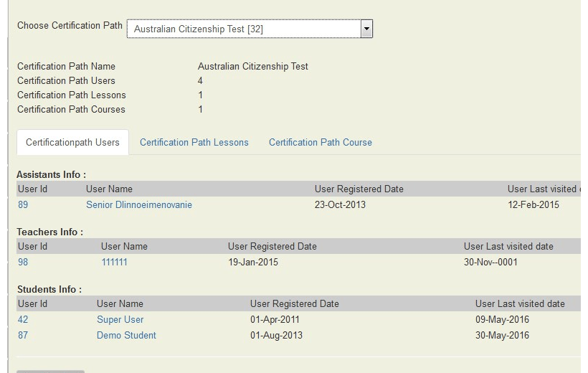Image resolution: width=588 pixels, height=373 pixels.
Task: Open Demo Student profile link
Action: (126, 335)
